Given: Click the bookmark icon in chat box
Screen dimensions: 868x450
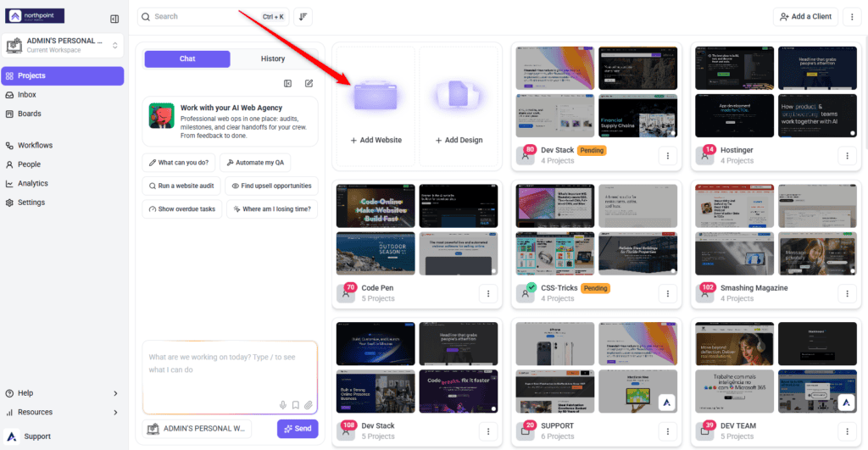Looking at the screenshot, I should point(296,405).
